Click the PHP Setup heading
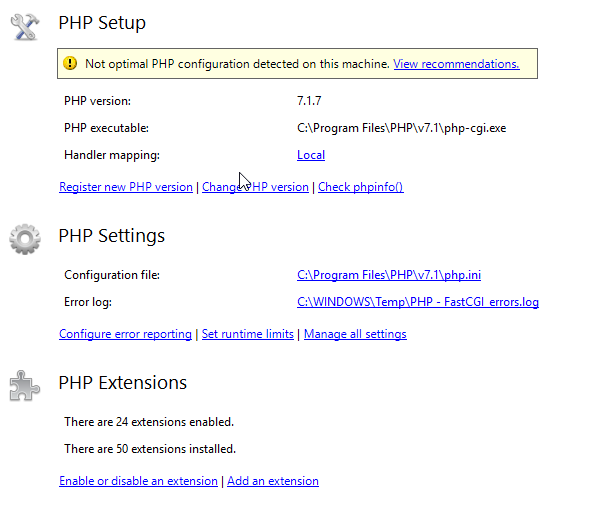This screenshot has height=523, width=595. [x=102, y=23]
